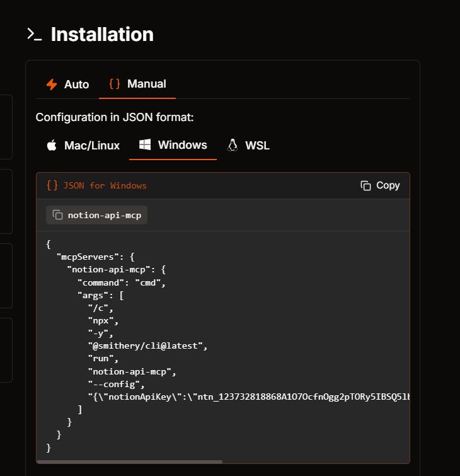Click the "/c" argument line
This screenshot has height=476, width=460.
point(100,308)
